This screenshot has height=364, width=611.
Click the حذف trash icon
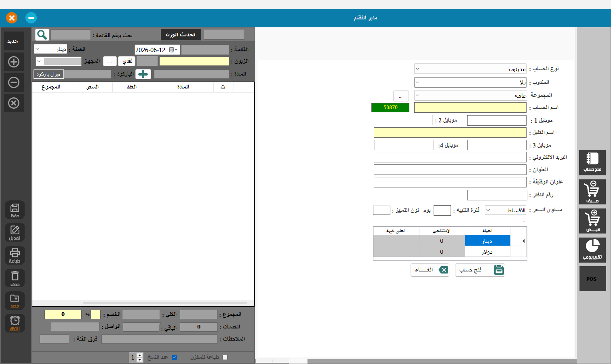pos(15,278)
